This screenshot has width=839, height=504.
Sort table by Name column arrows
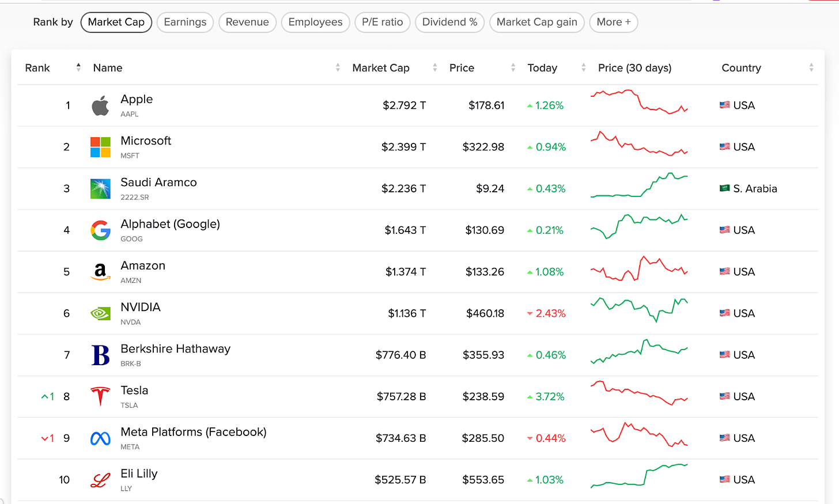(338, 67)
